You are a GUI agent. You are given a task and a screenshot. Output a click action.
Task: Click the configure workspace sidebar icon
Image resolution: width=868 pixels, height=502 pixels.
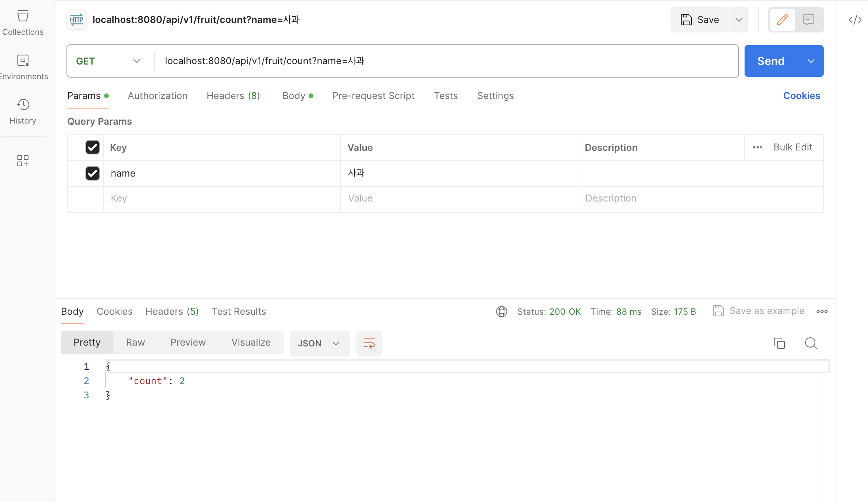[23, 161]
